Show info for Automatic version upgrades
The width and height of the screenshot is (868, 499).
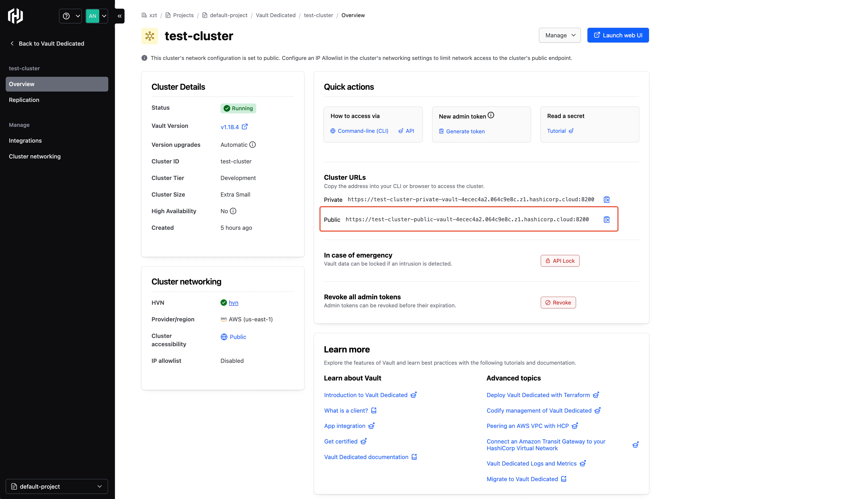click(253, 145)
